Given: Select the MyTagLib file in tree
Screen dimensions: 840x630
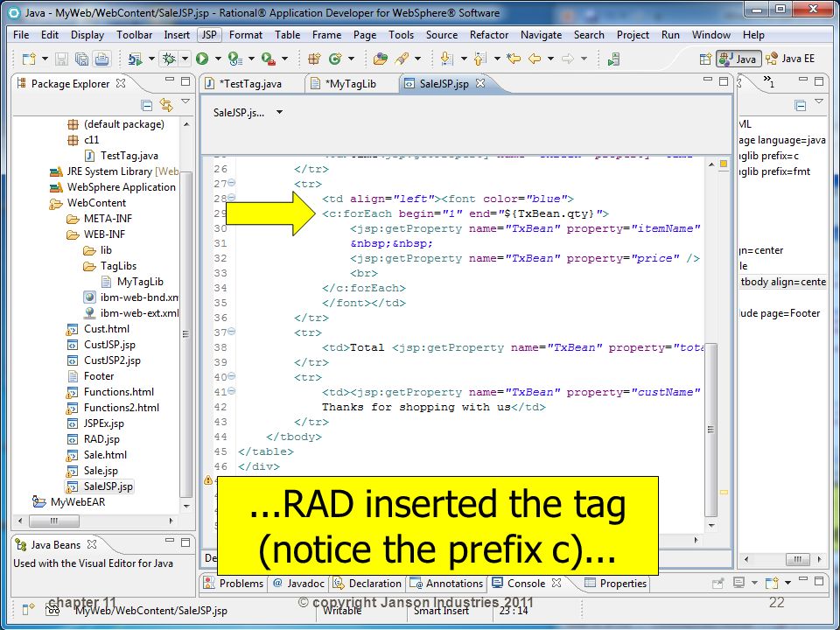Looking at the screenshot, I should coord(139,282).
